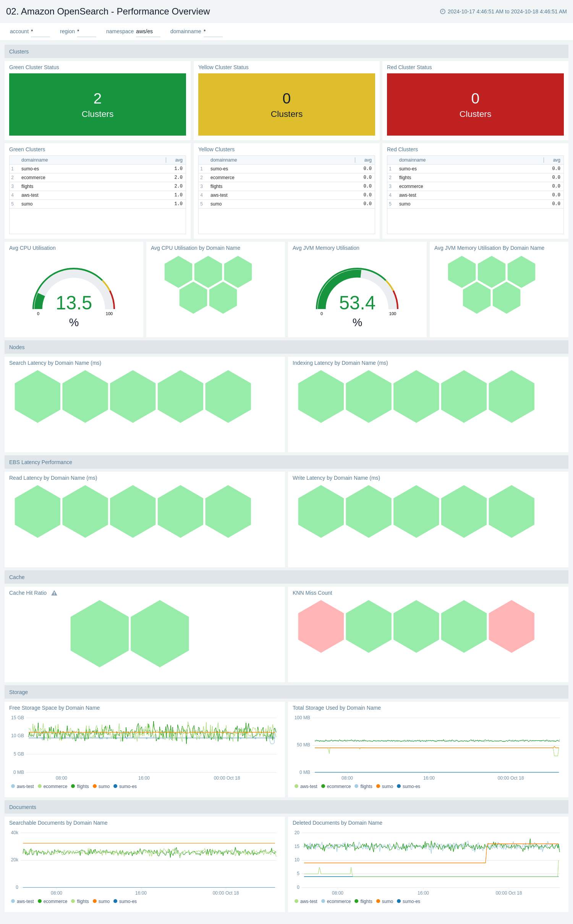Select sumo-es row in Red Clusters table
Image resolution: width=573 pixels, height=924 pixels.
click(x=475, y=169)
